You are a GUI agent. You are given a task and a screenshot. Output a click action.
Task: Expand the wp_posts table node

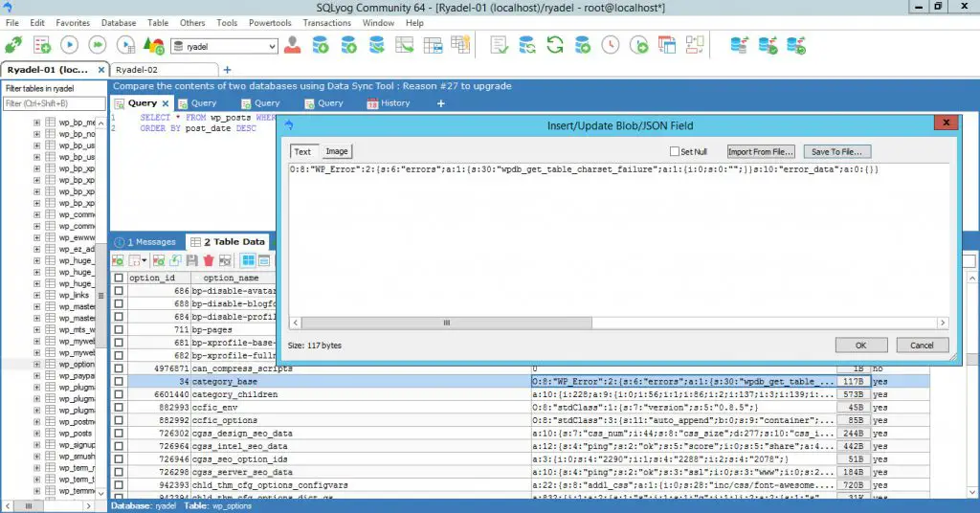(x=37, y=432)
